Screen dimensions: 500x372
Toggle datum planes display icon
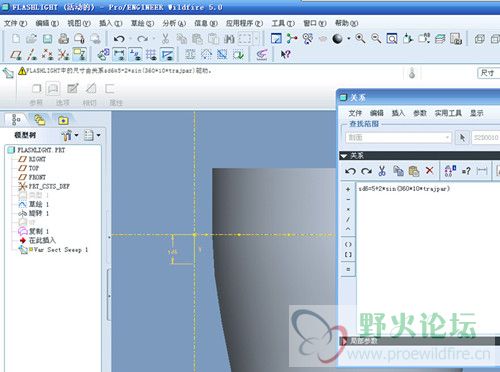coord(16,54)
